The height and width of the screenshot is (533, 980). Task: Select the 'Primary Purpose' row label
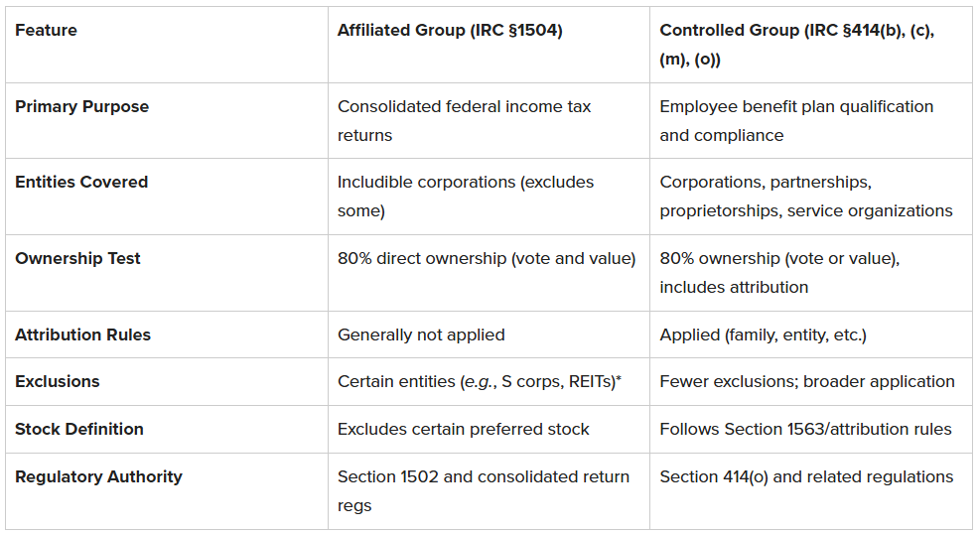[81, 107]
